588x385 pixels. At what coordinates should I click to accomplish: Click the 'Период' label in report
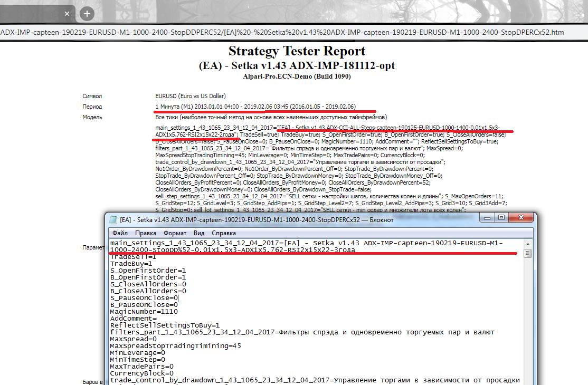click(92, 107)
